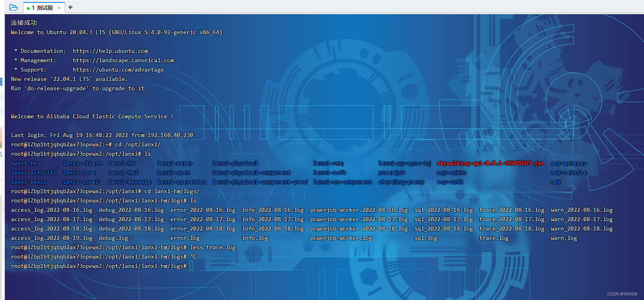Click trace_2022-08-16.log file name

[x=512, y=210]
